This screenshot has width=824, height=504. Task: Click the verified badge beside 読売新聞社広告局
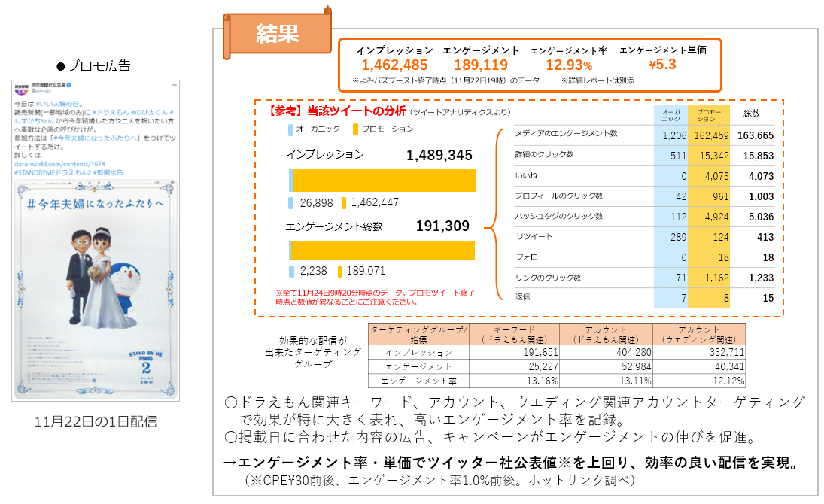pos(68,84)
